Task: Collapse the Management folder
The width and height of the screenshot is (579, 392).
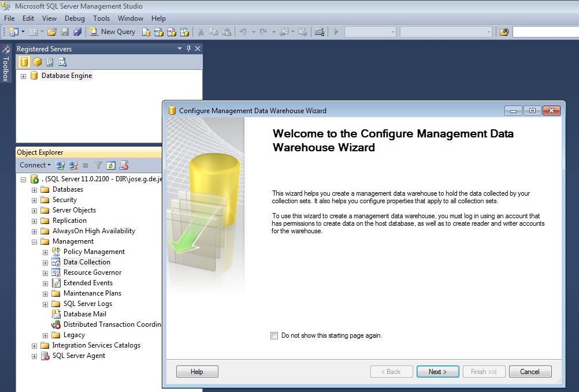Action: tap(34, 242)
